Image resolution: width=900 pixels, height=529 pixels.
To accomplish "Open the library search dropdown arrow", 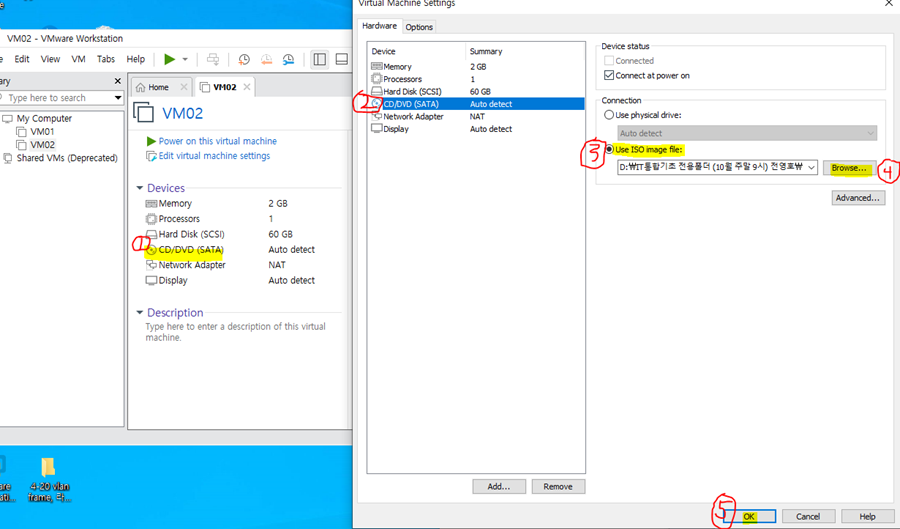I will click(x=118, y=98).
